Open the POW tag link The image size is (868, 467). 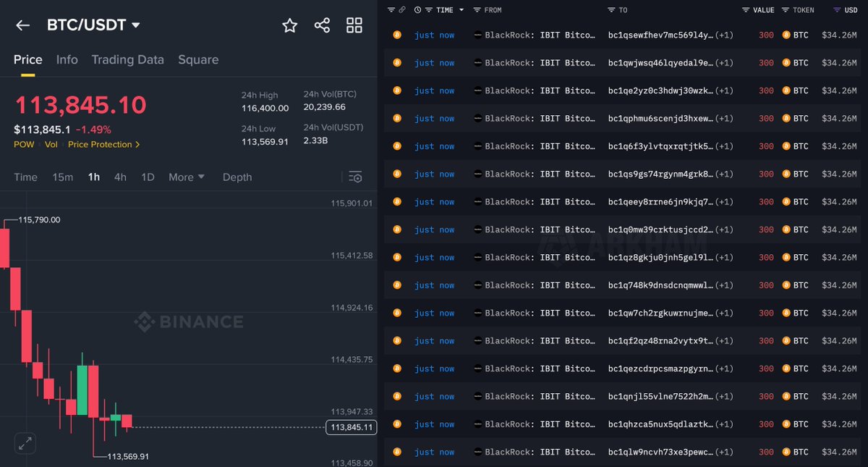(x=24, y=145)
